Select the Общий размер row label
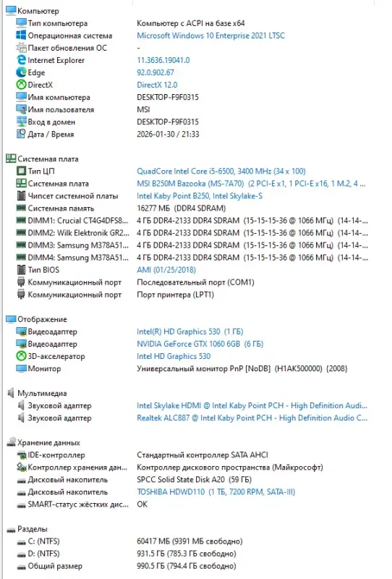Image resolution: width=392 pixels, height=579 pixels. (x=55, y=566)
